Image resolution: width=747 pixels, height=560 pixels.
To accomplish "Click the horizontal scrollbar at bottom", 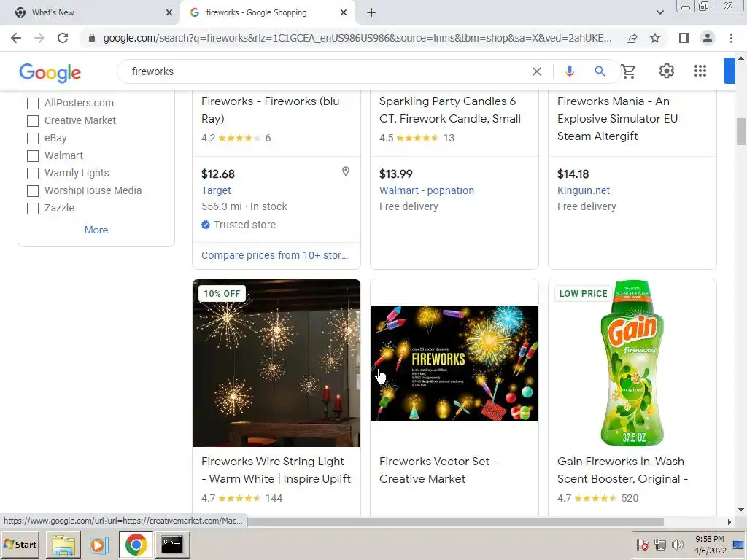I will coord(455,522).
